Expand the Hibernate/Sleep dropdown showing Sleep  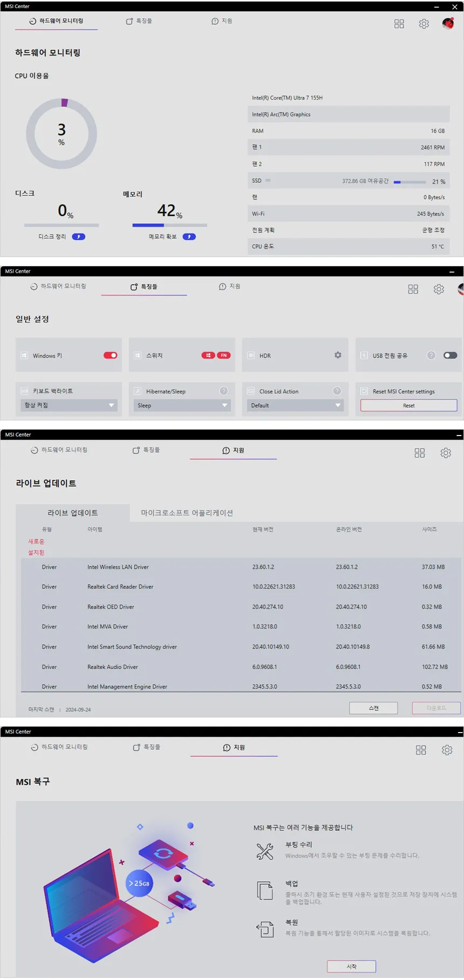[182, 405]
